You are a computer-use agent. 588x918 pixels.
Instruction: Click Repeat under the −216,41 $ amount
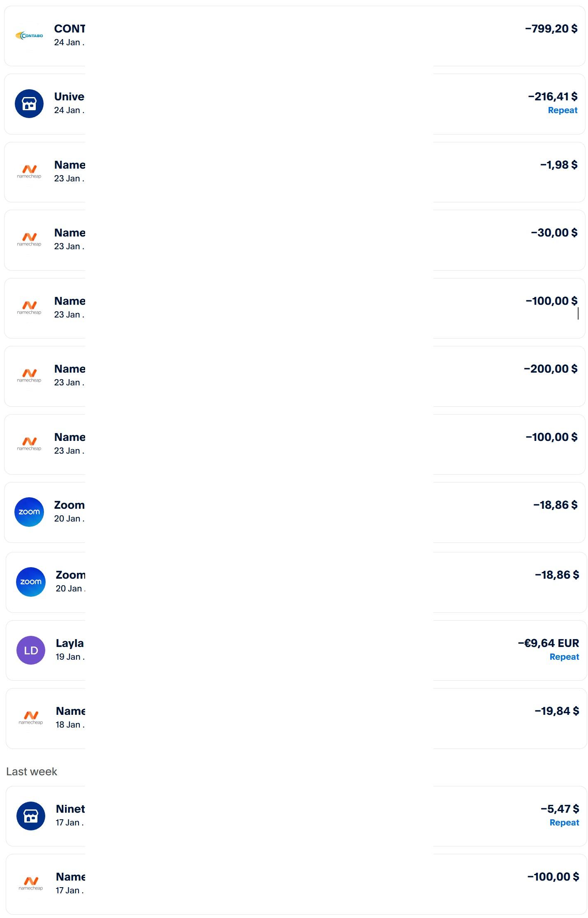(563, 110)
